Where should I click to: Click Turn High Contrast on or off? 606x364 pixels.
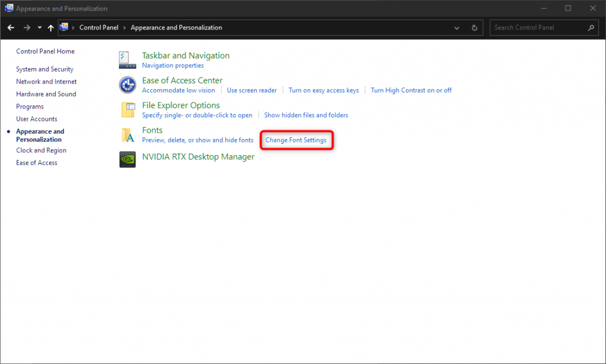[411, 90]
